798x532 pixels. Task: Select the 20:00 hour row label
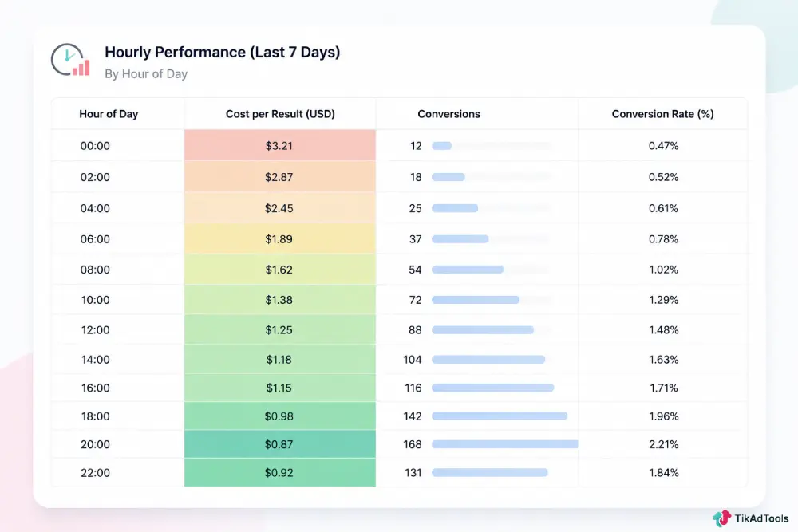[95, 444]
